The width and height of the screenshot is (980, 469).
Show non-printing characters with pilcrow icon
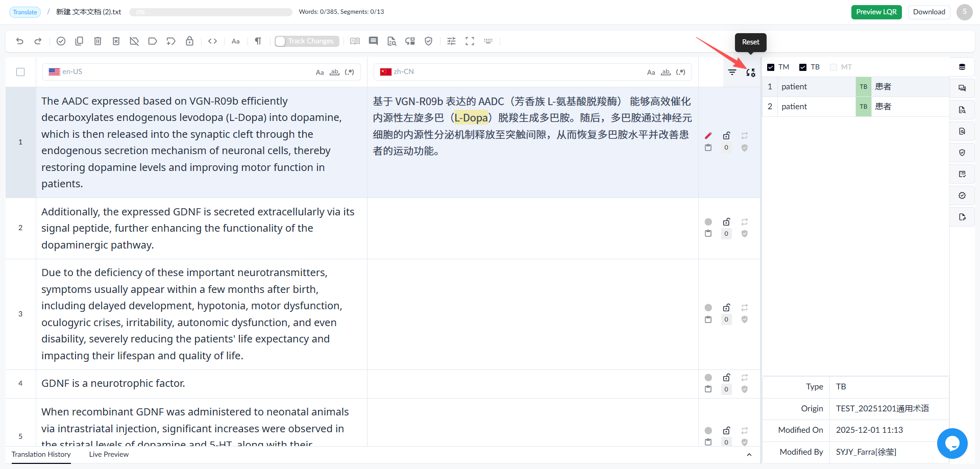pos(258,41)
